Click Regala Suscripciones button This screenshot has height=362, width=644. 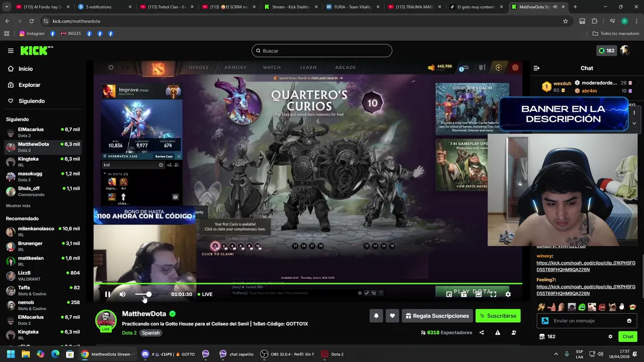click(x=438, y=316)
